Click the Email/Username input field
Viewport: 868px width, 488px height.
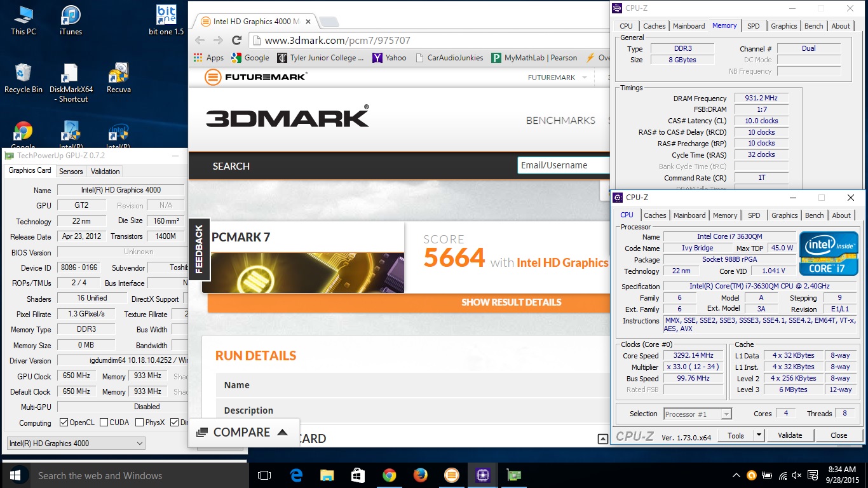click(x=563, y=165)
